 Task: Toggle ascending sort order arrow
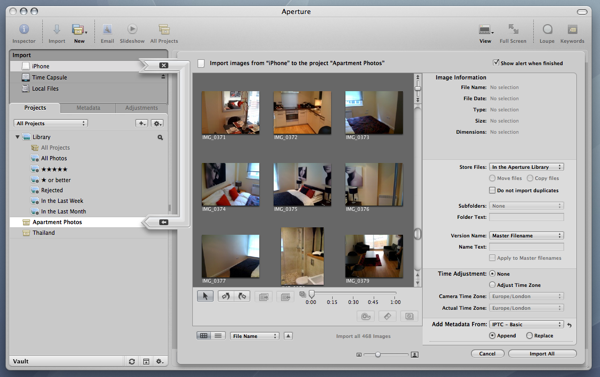[288, 336]
